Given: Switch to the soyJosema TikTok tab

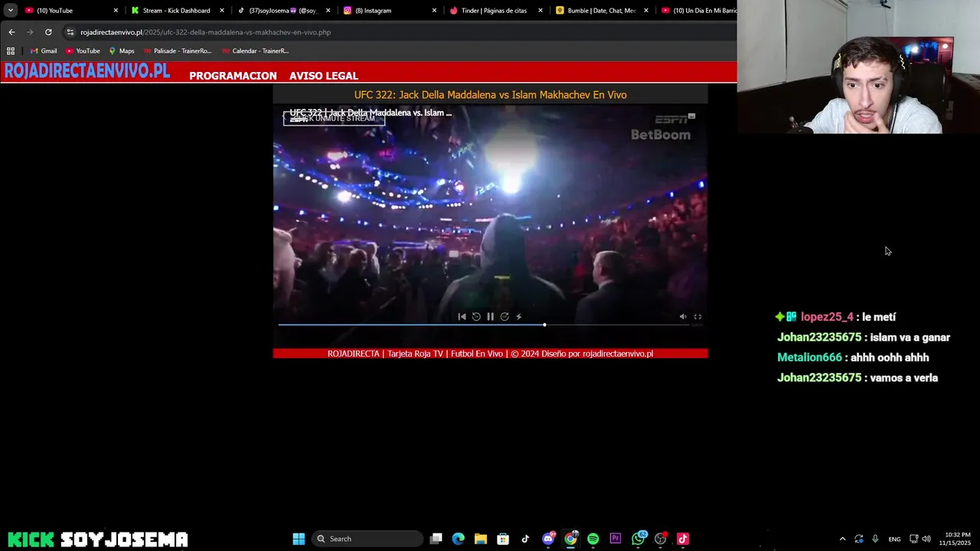Looking at the screenshot, I should (283, 11).
